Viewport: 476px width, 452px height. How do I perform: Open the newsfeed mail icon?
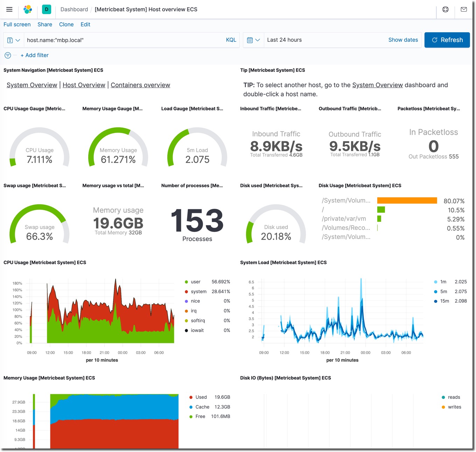click(464, 9)
